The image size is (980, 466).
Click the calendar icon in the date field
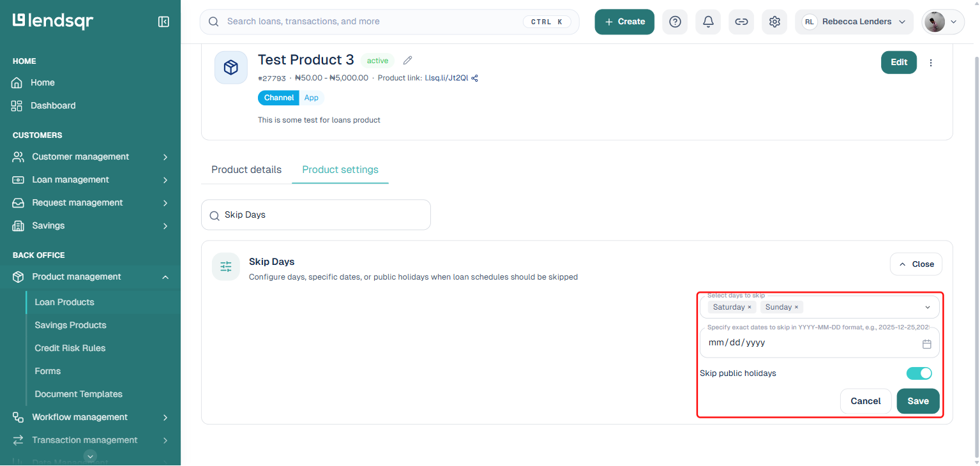[927, 343]
